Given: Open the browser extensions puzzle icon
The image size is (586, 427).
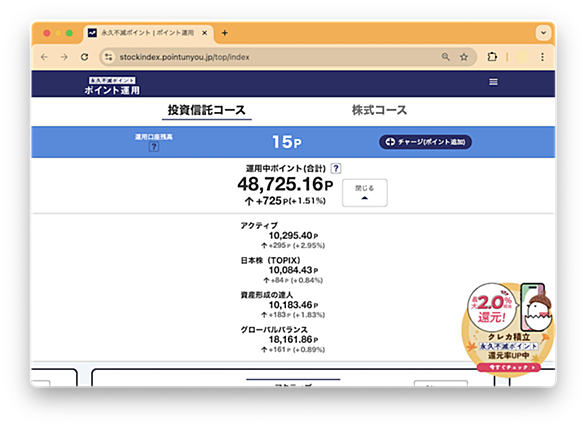Looking at the screenshot, I should pos(492,57).
